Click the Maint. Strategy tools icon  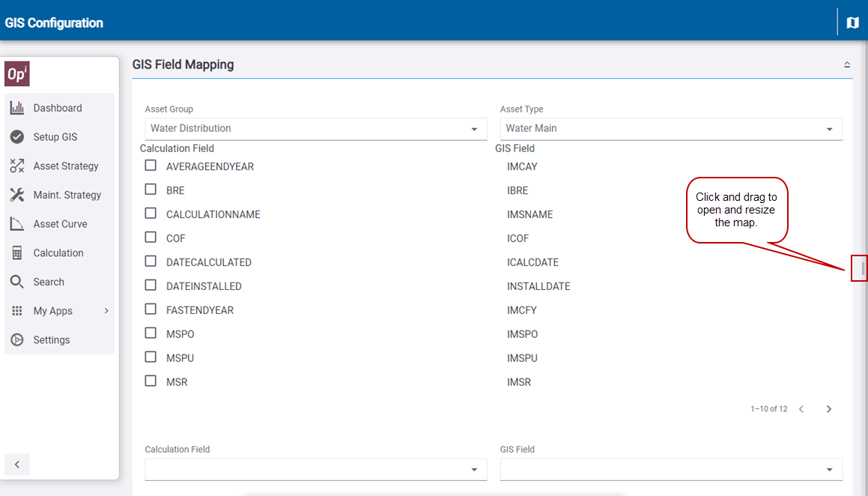pos(17,195)
